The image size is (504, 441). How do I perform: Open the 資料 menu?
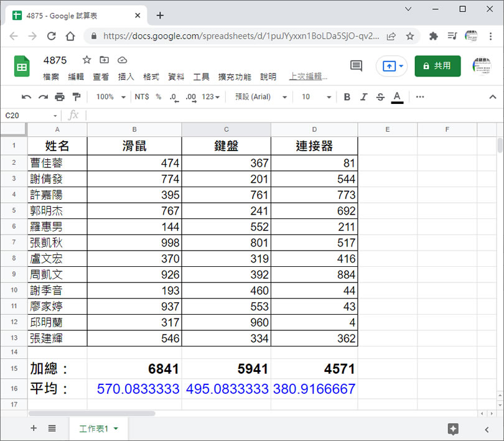tap(176, 77)
